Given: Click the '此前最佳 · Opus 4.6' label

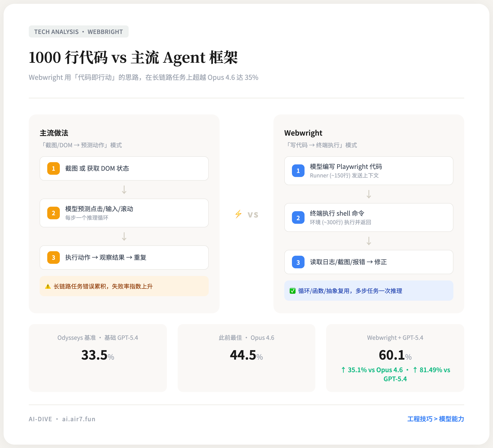Looking at the screenshot, I should [246, 338].
